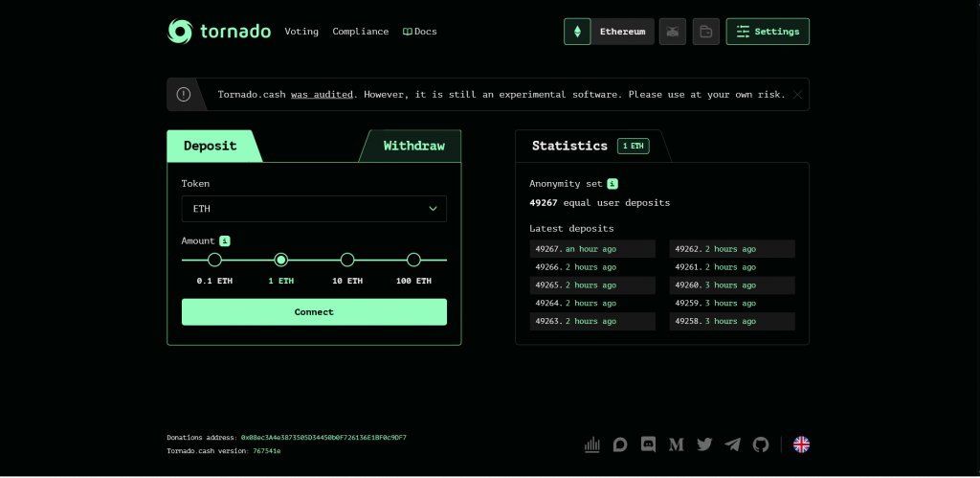Click the 1 ETH statistics badge
This screenshot has height=478, width=980.
[634, 146]
